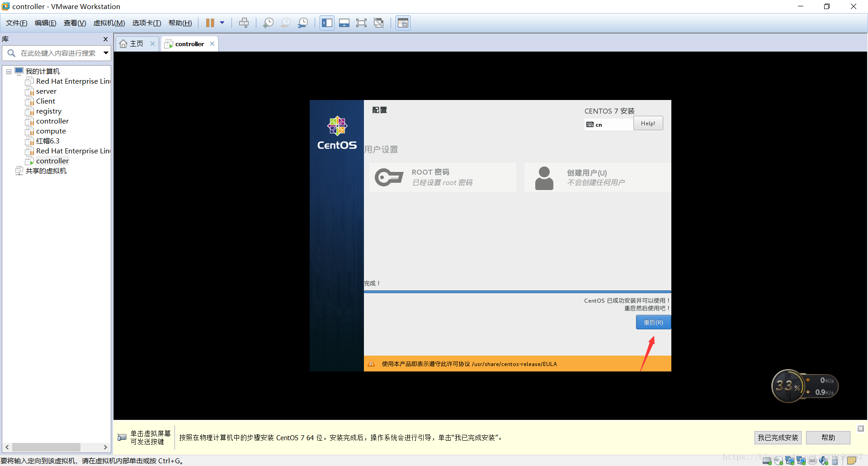
Task: Select the registry virtual machine
Action: click(x=43, y=111)
